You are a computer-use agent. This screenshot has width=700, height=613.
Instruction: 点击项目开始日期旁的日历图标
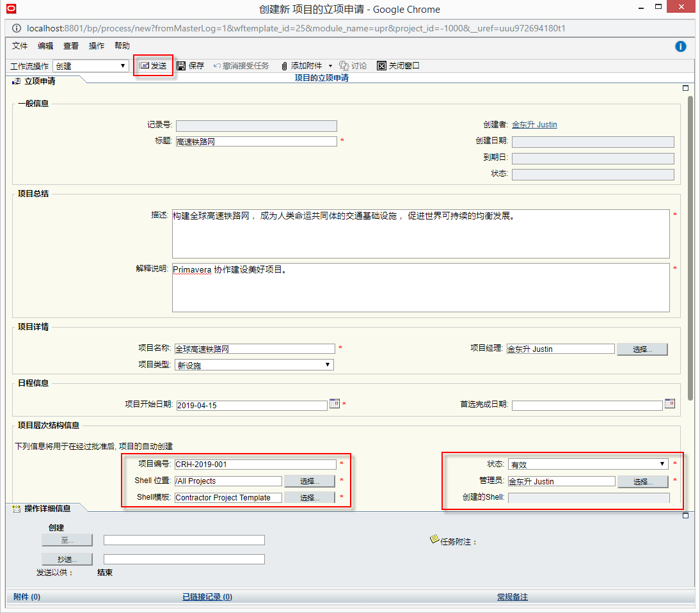334,404
